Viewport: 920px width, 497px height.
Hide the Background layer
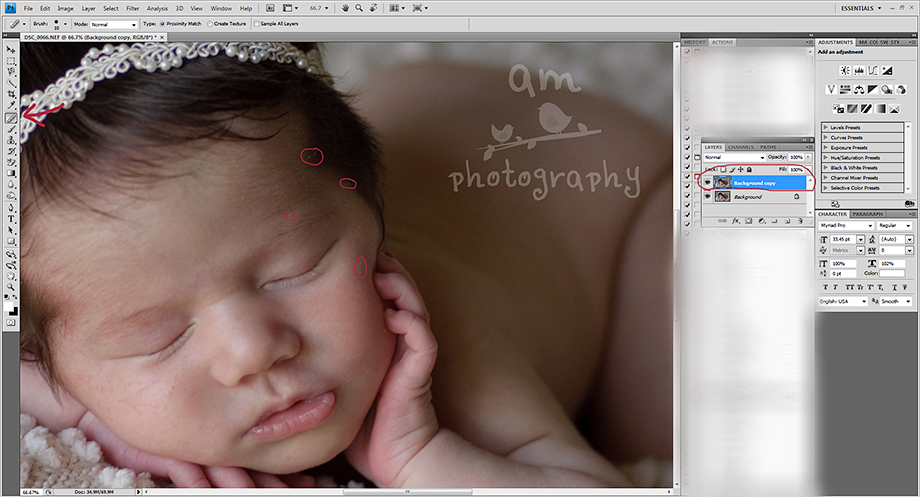pyautogui.click(x=707, y=197)
